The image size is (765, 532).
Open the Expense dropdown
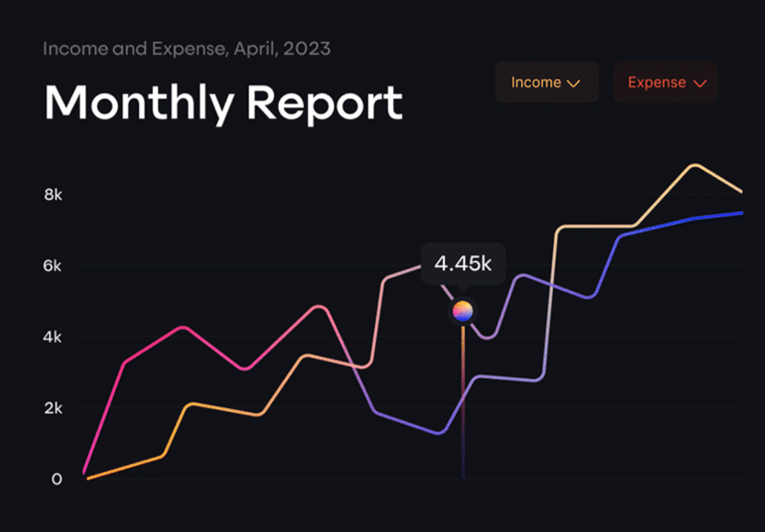[665, 82]
